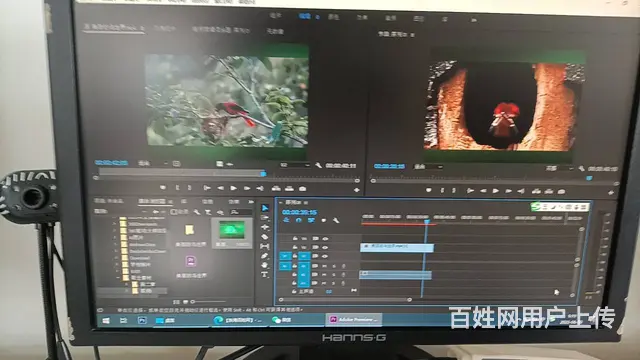Click timeline blue playhead timecode
Image resolution: width=640 pixels, height=360 pixels.
tap(300, 212)
